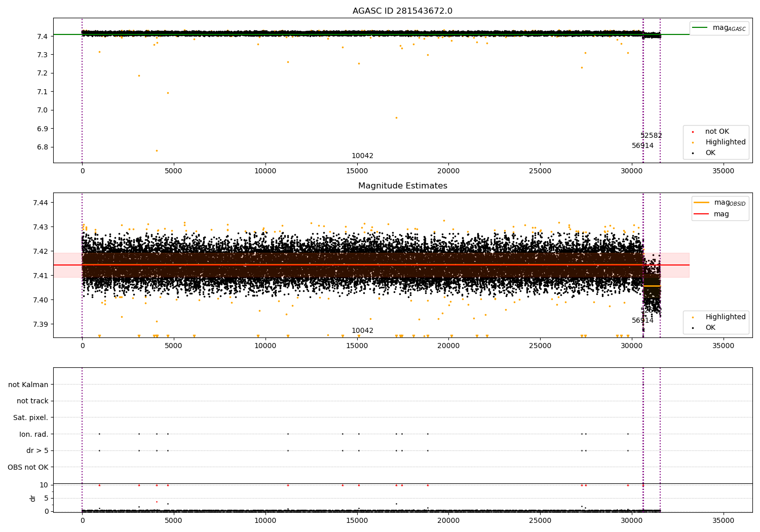760x532 pixels.
Task: Click the orange line sample in mag OBSID legend
Action: 702,203
